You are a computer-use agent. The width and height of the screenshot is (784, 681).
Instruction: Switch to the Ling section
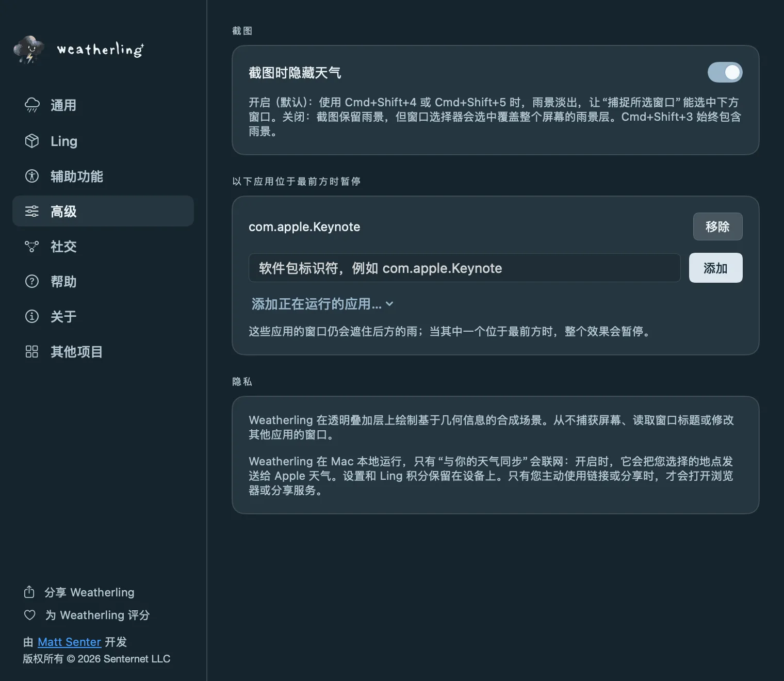(x=103, y=141)
